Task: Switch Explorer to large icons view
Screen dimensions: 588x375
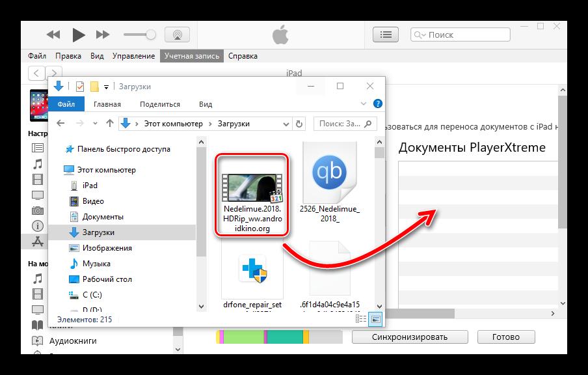Action: [376, 319]
